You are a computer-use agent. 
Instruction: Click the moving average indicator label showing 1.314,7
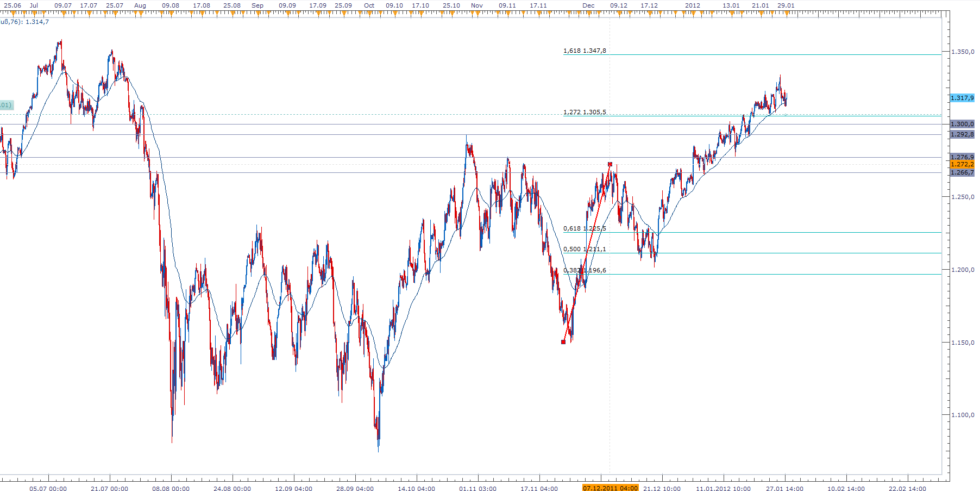[x=24, y=22]
